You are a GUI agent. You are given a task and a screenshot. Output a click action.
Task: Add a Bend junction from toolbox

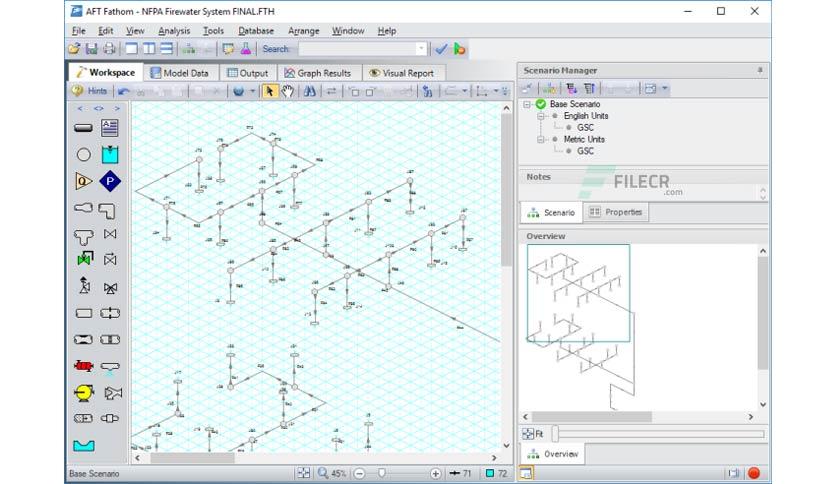click(x=108, y=211)
